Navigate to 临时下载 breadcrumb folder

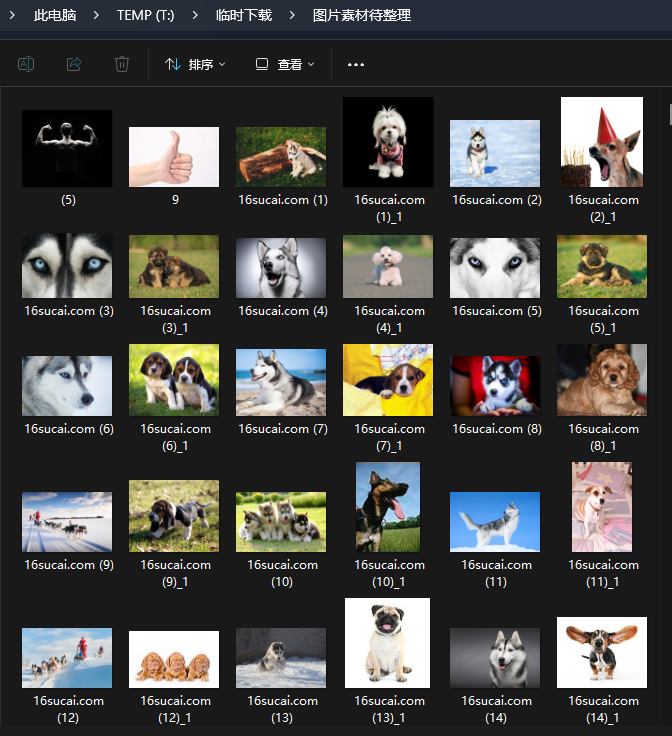click(244, 15)
